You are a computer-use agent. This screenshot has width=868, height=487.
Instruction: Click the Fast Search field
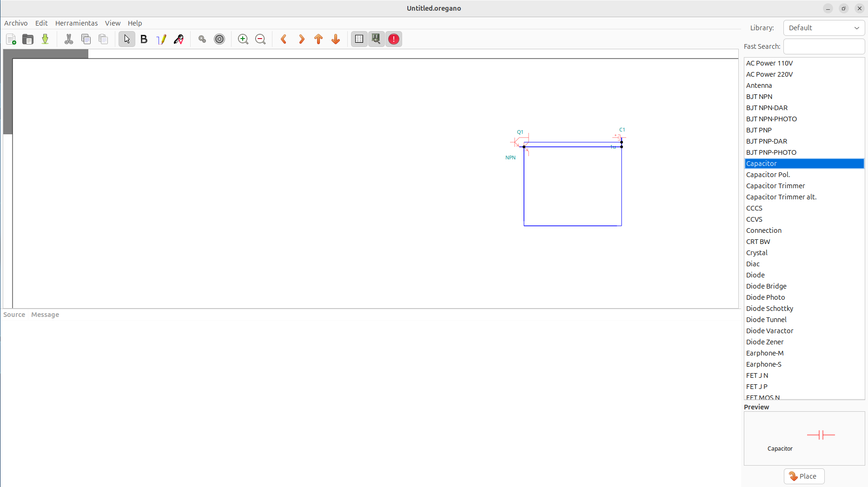[823, 46]
